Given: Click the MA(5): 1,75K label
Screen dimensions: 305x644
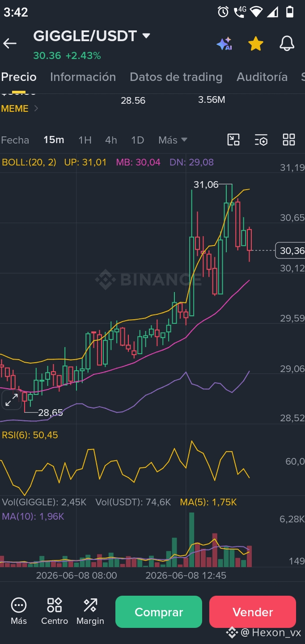Looking at the screenshot, I should 208,502.
